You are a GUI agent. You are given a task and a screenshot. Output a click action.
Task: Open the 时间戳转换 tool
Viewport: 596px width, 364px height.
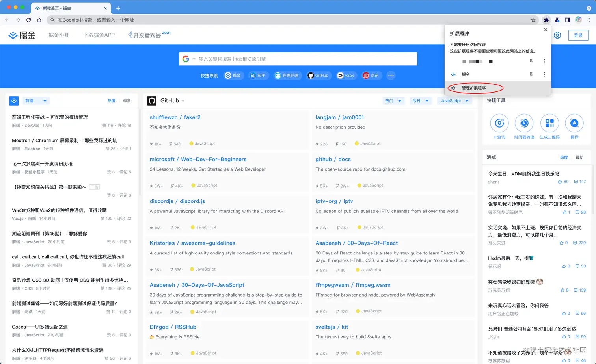(524, 126)
